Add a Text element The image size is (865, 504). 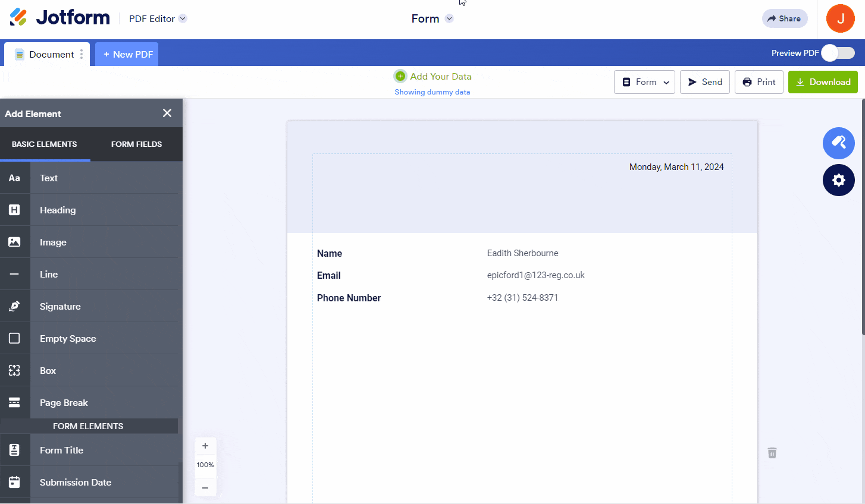coord(89,178)
